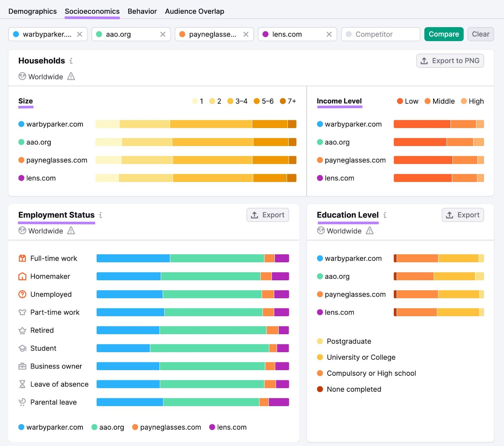This screenshot has width=504, height=446.
Task: Click the Leave of absence hourglass icon
Action: [22, 384]
